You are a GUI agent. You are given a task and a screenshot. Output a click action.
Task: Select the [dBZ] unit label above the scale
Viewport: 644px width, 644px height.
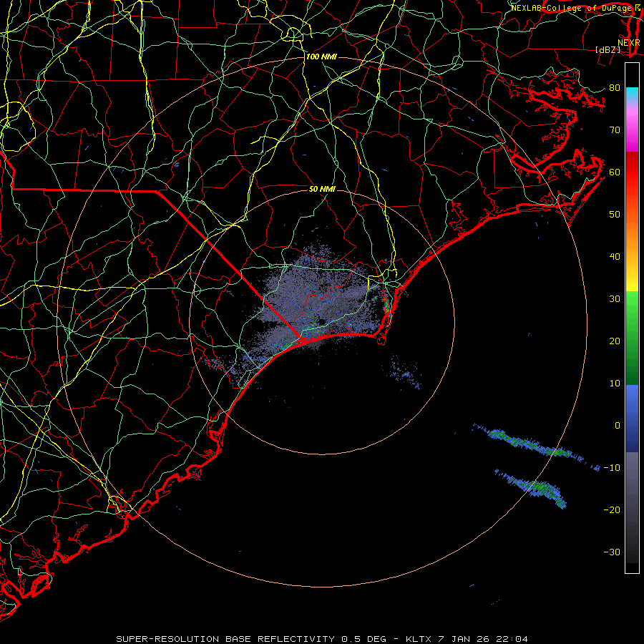(608, 49)
